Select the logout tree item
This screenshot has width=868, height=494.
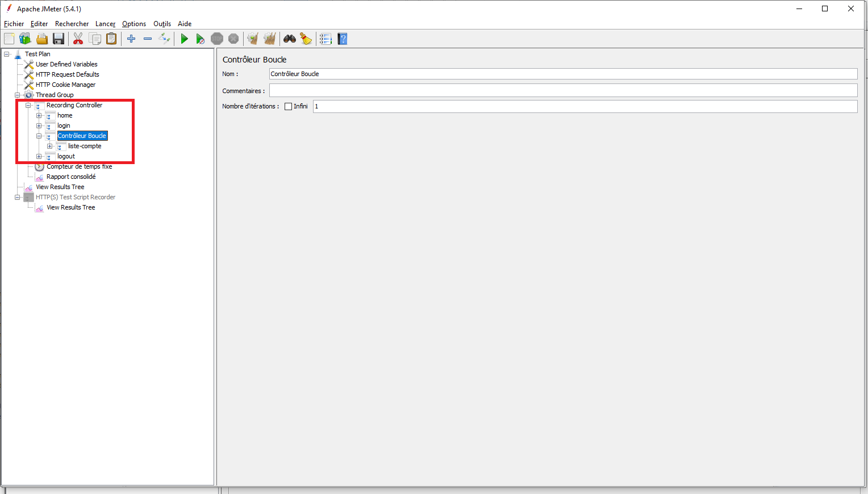pos(66,156)
